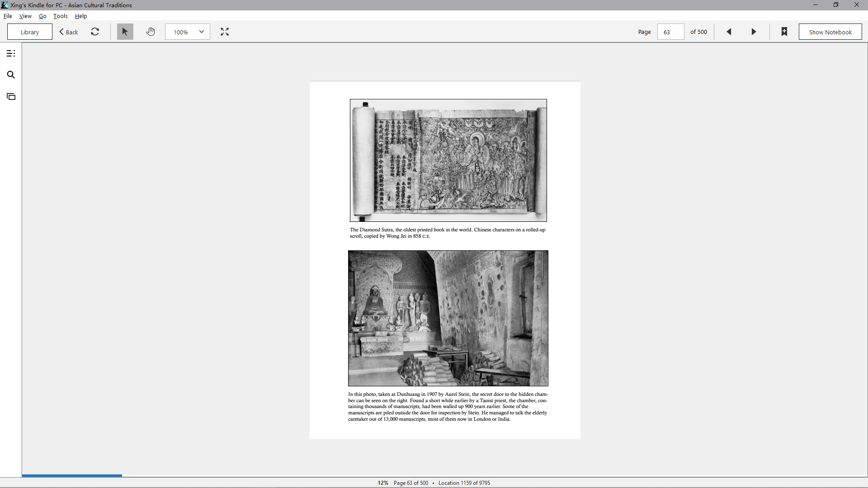The height and width of the screenshot is (488, 868).
Task: Open the Help menu
Action: (x=81, y=16)
